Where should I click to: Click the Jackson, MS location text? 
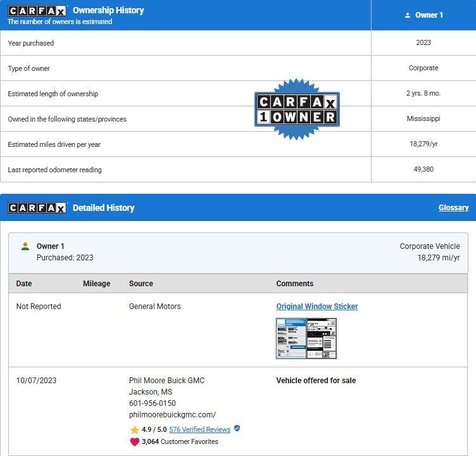point(151,392)
